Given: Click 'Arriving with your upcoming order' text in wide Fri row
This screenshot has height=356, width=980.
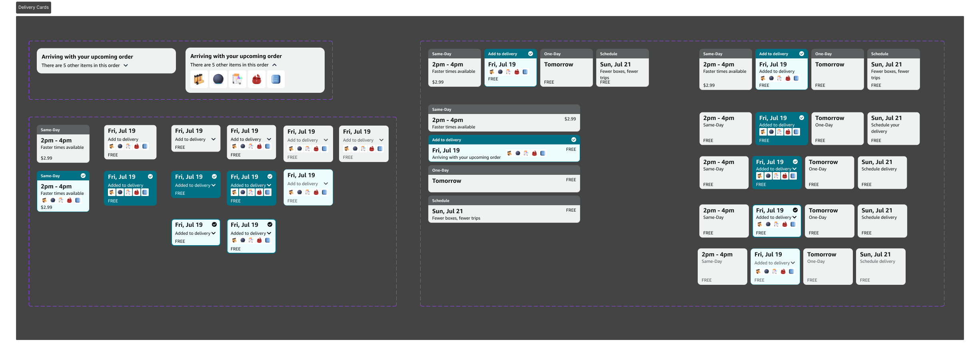Looking at the screenshot, I should (466, 157).
